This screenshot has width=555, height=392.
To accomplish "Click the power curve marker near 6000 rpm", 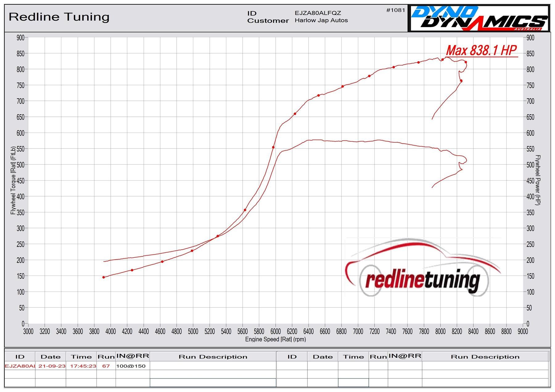I will tap(273, 147).
